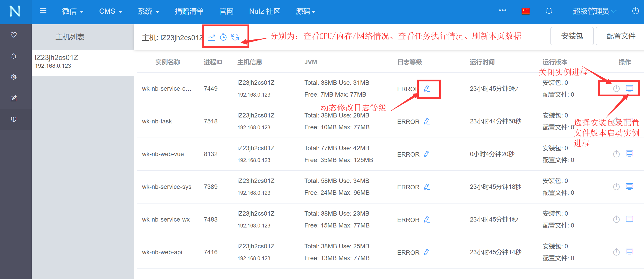Click the Chinese flag language icon
The height and width of the screenshot is (279, 644).
[x=525, y=11]
